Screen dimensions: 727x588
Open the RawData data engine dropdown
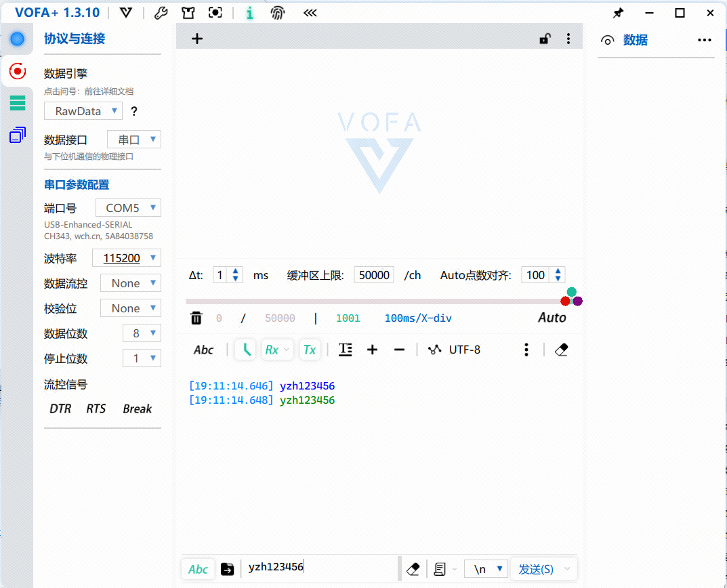(83, 111)
